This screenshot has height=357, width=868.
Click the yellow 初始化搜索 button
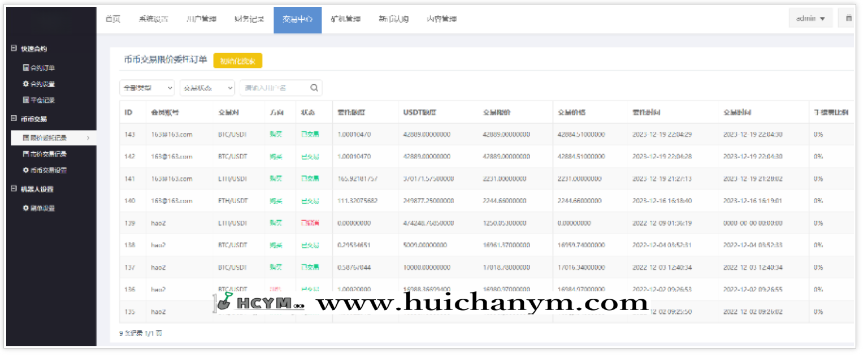[237, 61]
